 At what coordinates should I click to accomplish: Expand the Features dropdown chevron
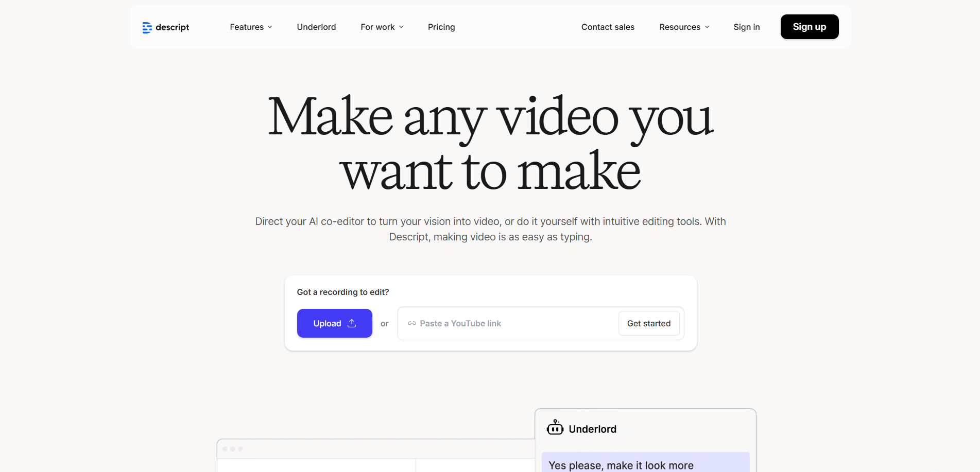270,27
